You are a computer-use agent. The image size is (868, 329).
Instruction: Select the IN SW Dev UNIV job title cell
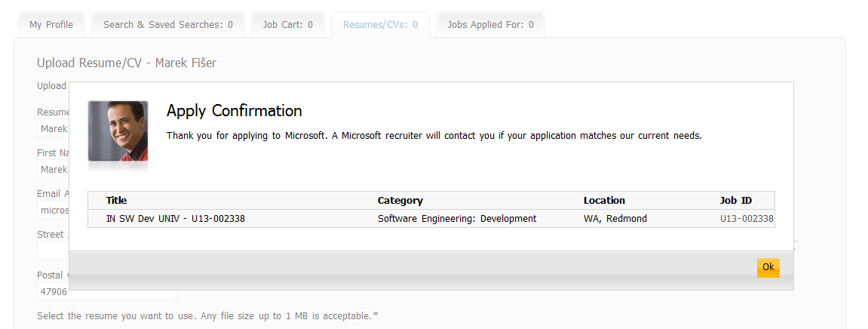pos(175,219)
